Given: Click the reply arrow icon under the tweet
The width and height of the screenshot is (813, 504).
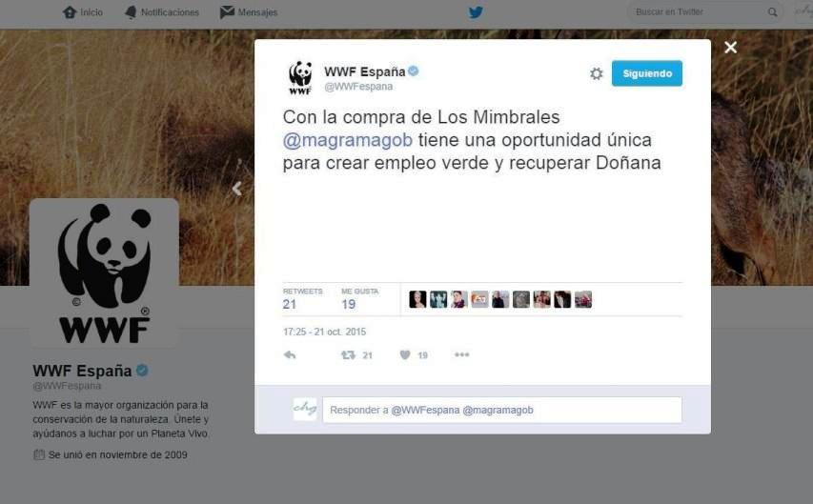Looking at the screenshot, I should tap(290, 355).
